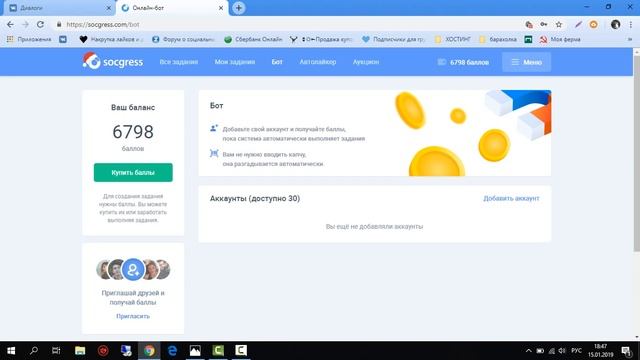Bookmark this page with the star icon

point(559,24)
